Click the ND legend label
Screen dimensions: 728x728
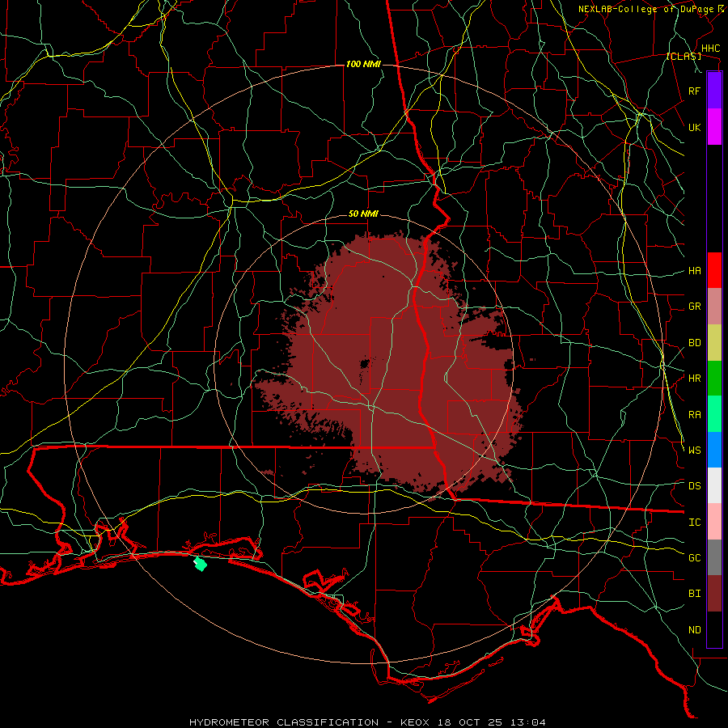point(694,630)
